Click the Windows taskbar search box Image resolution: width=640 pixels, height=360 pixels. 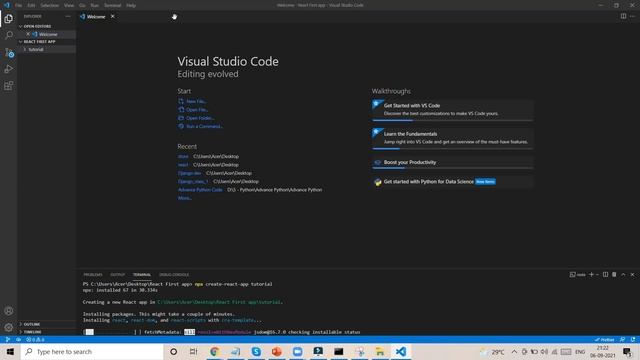[x=92, y=351]
